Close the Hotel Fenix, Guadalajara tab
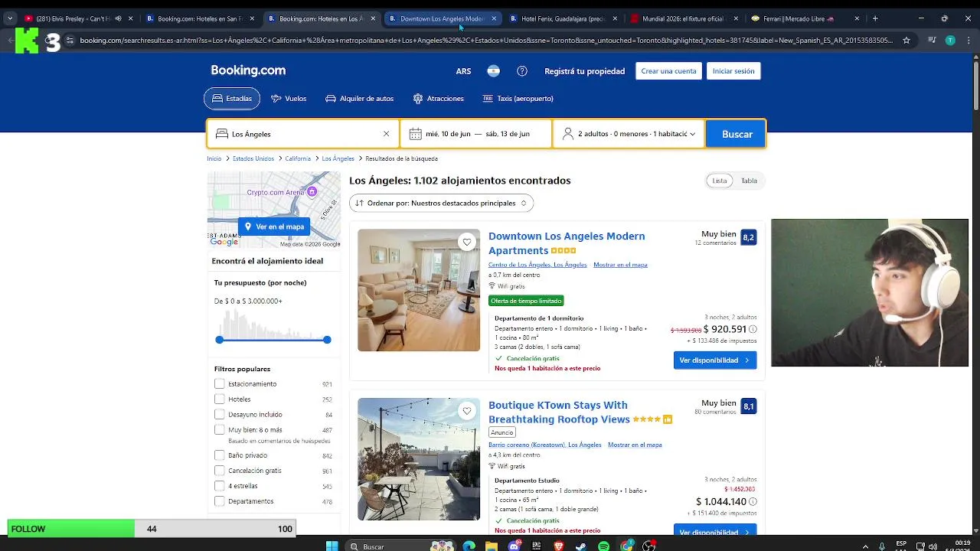Viewport: 980px width, 551px height. (616, 18)
